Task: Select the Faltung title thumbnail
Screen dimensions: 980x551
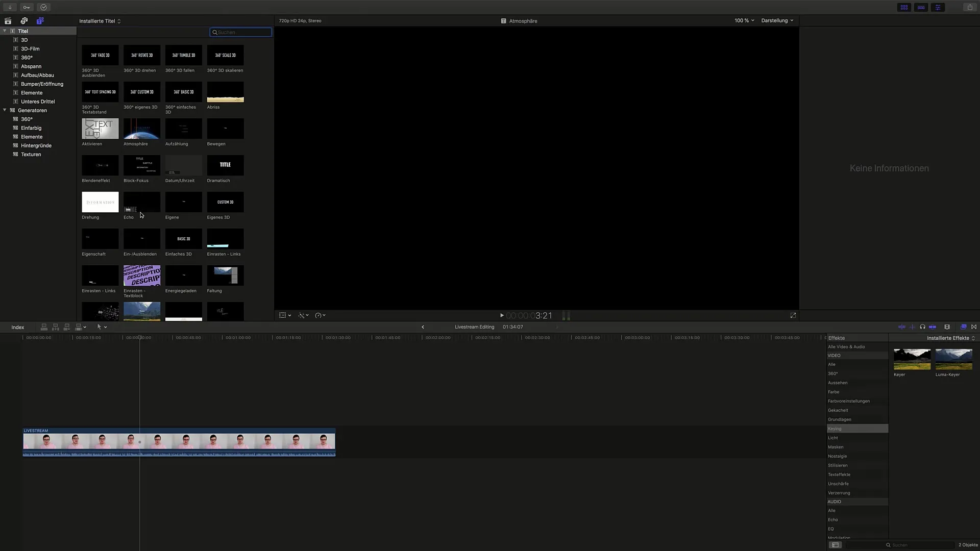Action: (x=225, y=276)
